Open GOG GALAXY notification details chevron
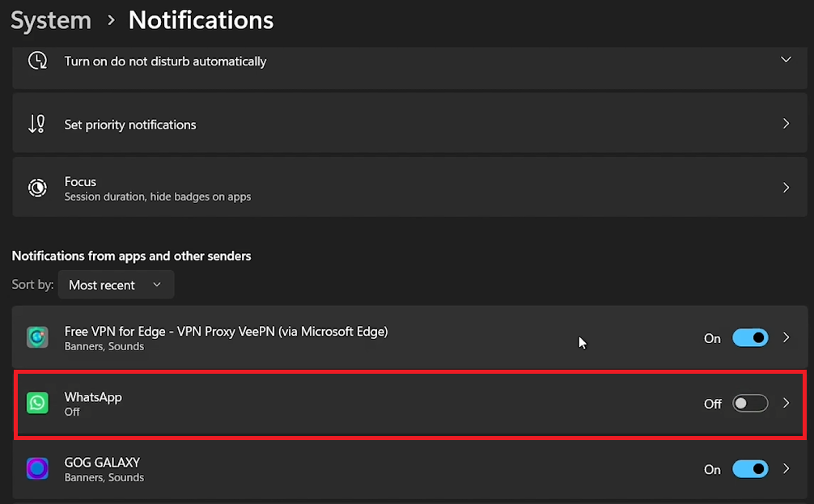Viewport: 814px width, 504px height. [x=786, y=468]
